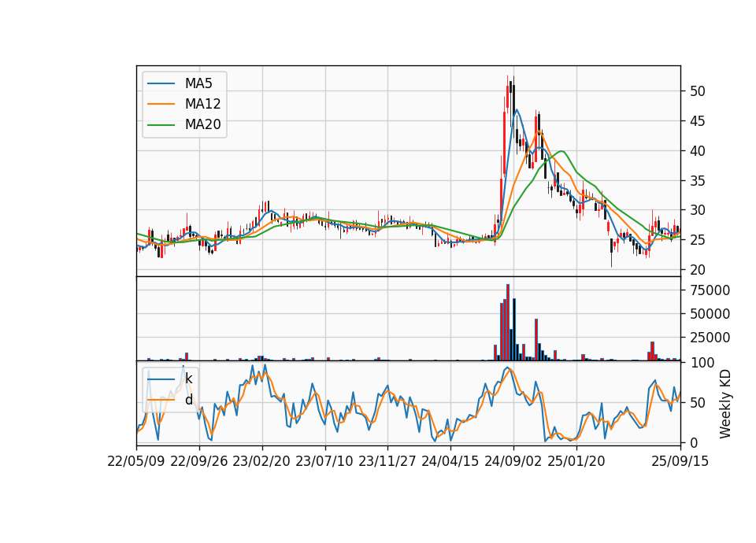The image size is (756, 543).
Task: Click the k legend label in KD panel
Action: click(188, 379)
